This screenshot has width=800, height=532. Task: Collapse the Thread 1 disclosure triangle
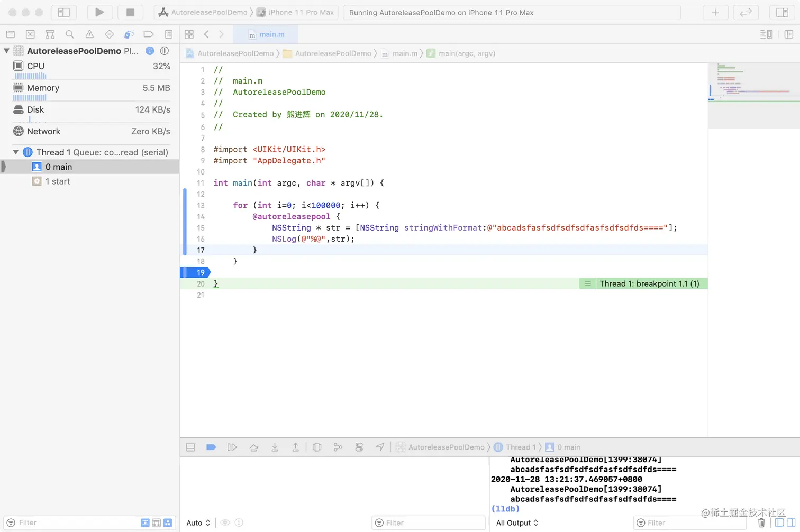[16, 152]
